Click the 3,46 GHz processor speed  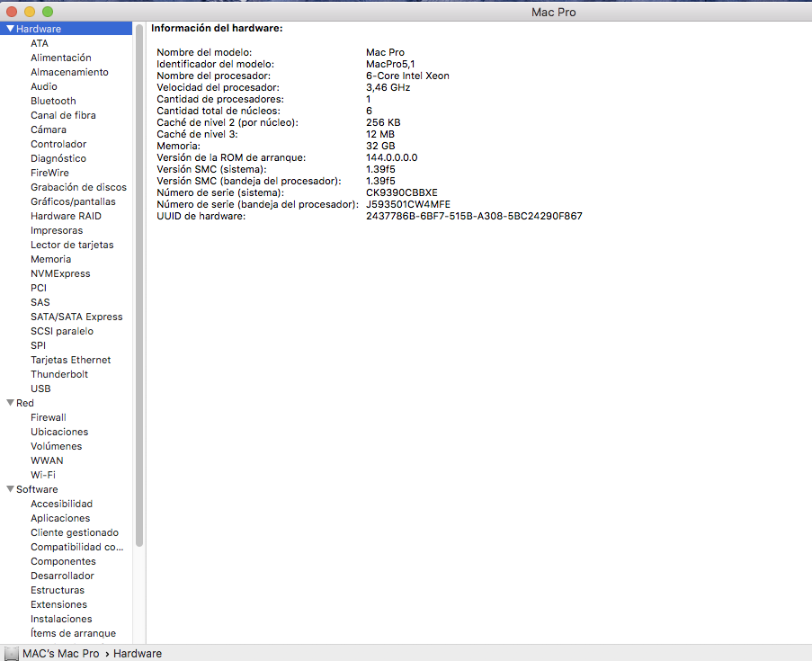pos(388,87)
